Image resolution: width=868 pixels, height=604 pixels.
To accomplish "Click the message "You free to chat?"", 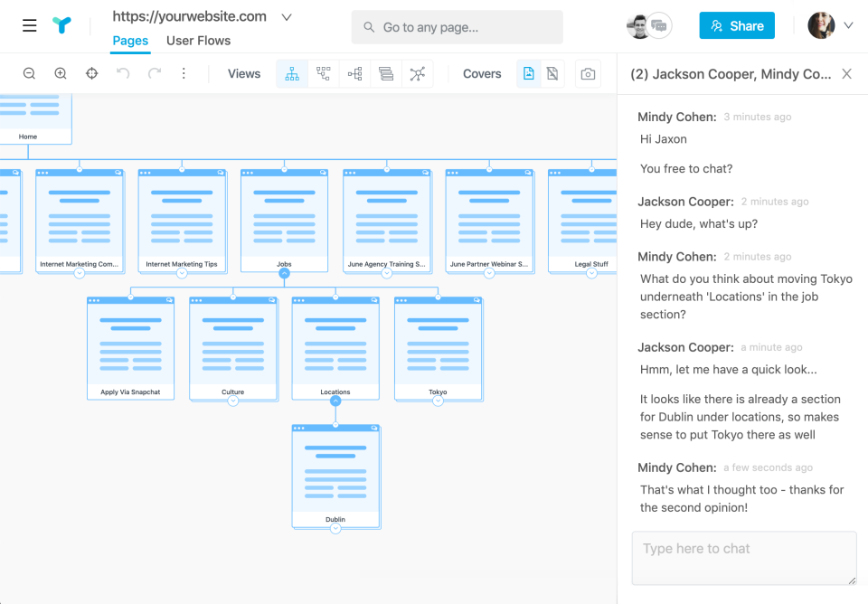I will [x=686, y=169].
